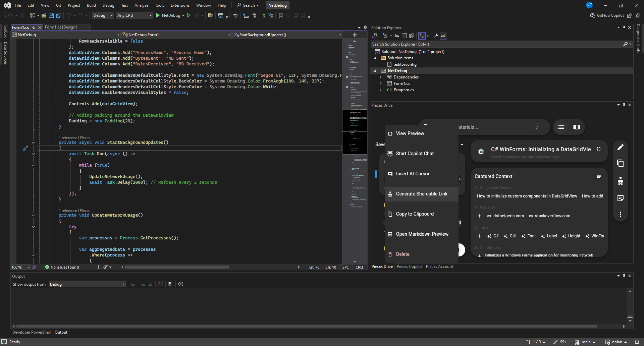Viewport: 644px width, 346px height.
Task: Choose Delete from Pieces context menu
Action: coord(422,254)
